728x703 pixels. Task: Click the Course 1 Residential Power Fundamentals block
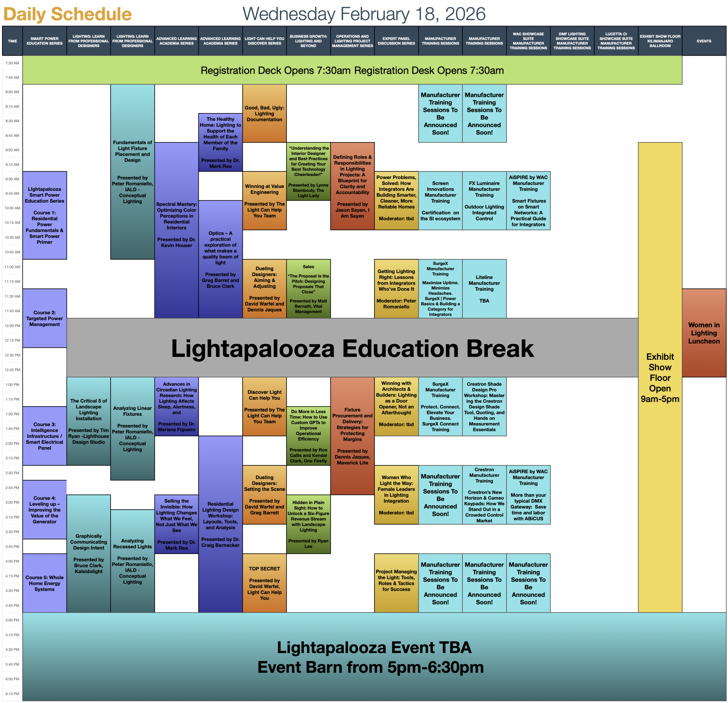click(x=45, y=215)
